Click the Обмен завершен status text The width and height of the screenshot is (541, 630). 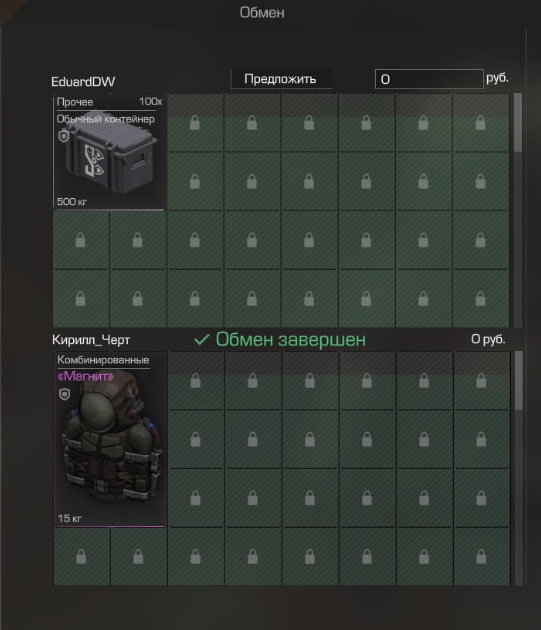291,340
